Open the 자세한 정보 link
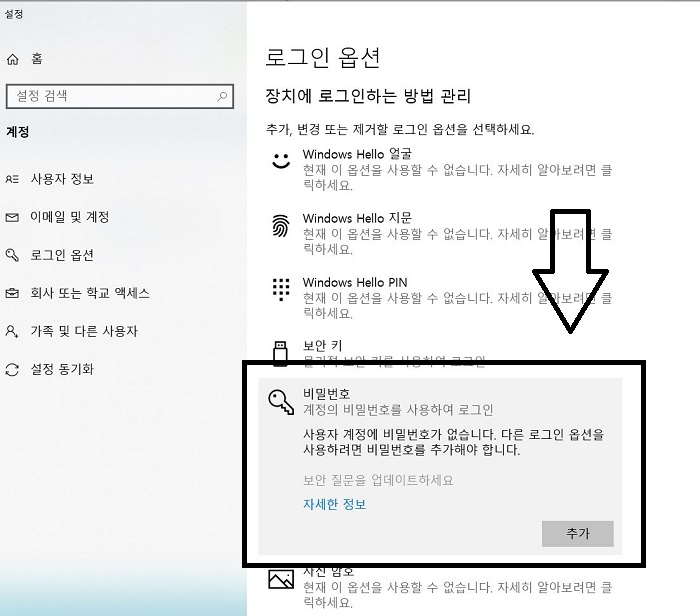The image size is (700, 616). [x=334, y=504]
